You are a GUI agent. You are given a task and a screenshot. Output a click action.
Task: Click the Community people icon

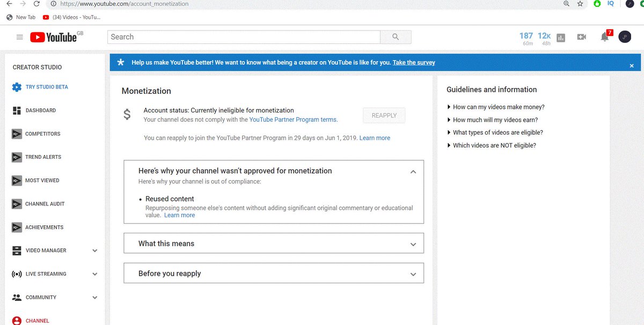17,297
